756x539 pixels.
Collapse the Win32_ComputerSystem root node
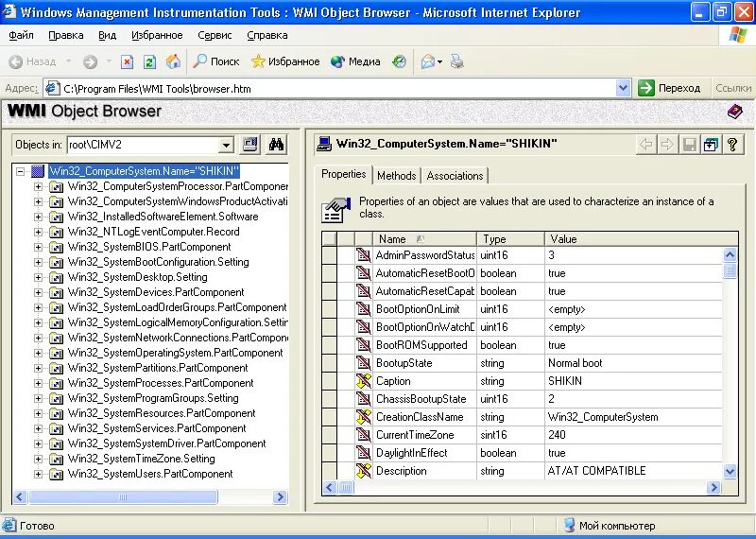[20, 171]
